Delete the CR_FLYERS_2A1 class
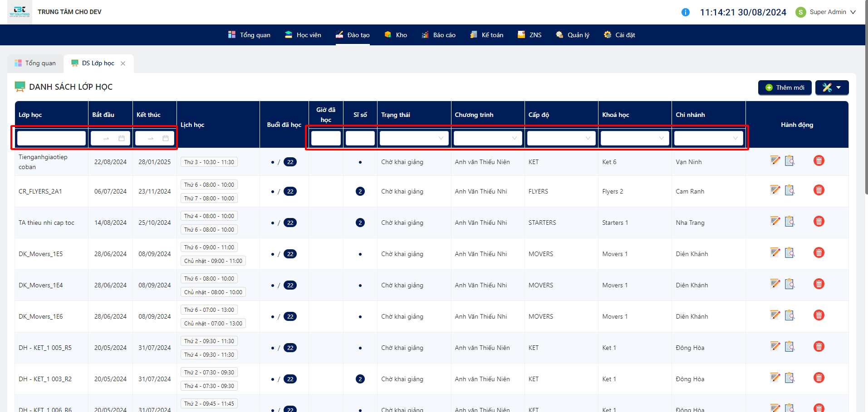868x412 pixels. coord(819,190)
